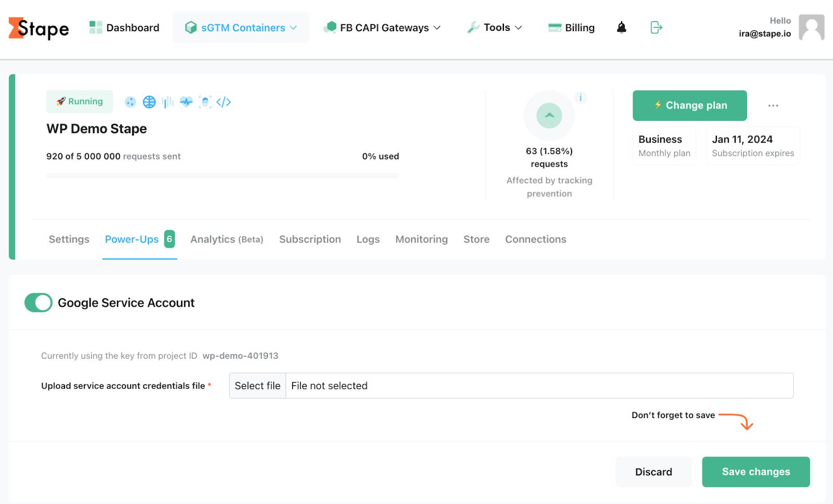
Task: Open the user profile avatar
Action: tap(812, 28)
